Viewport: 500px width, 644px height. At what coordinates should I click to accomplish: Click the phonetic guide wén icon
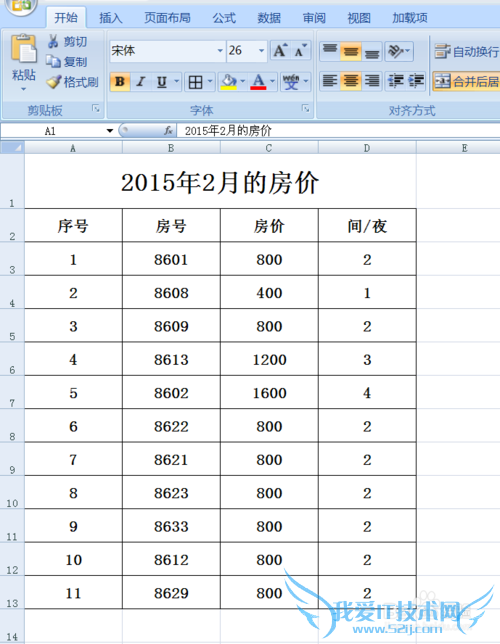291,82
